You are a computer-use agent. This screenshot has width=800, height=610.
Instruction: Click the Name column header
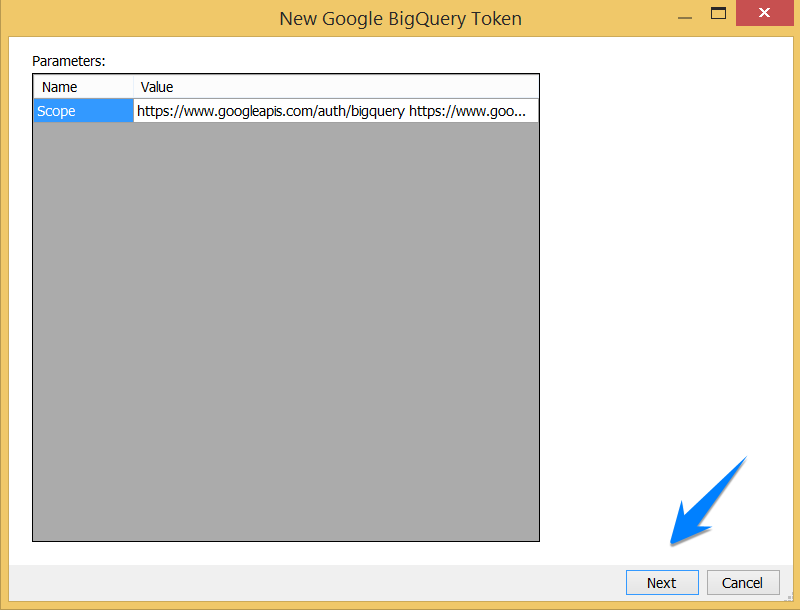[84, 87]
